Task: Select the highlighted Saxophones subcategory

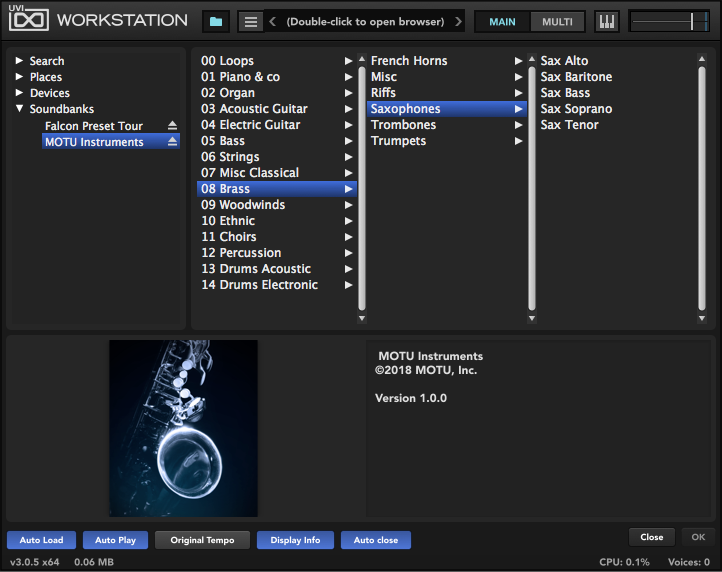Action: [x=447, y=109]
